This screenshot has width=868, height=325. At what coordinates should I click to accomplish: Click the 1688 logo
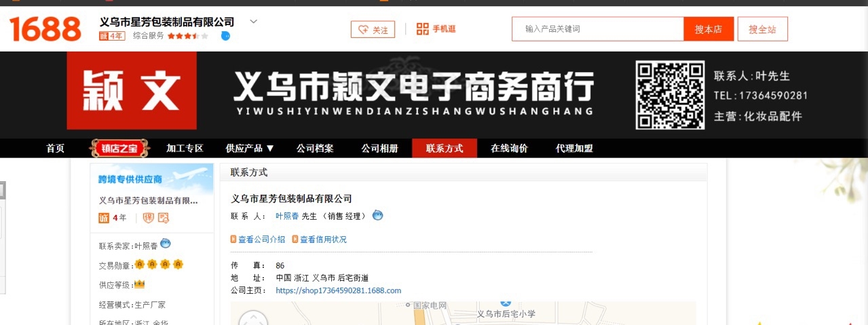pos(45,29)
